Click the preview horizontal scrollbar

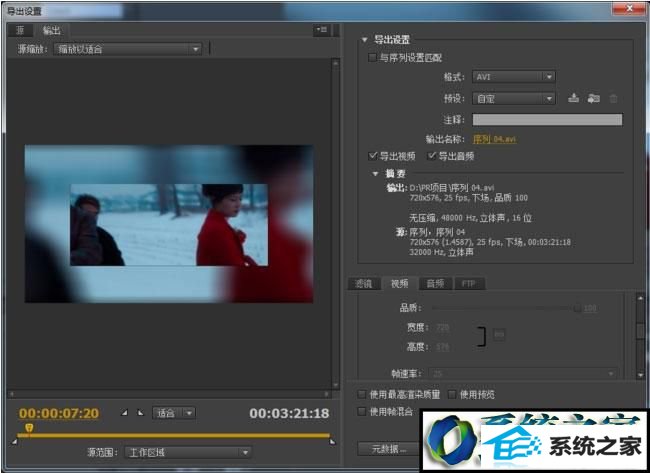(169, 393)
